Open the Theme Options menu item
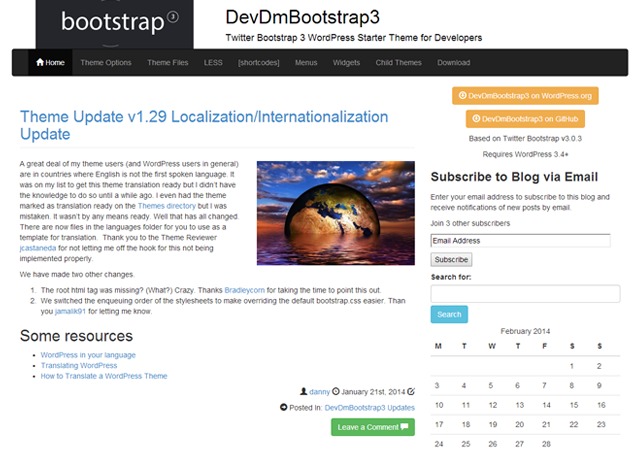The image size is (640, 450). click(x=106, y=62)
